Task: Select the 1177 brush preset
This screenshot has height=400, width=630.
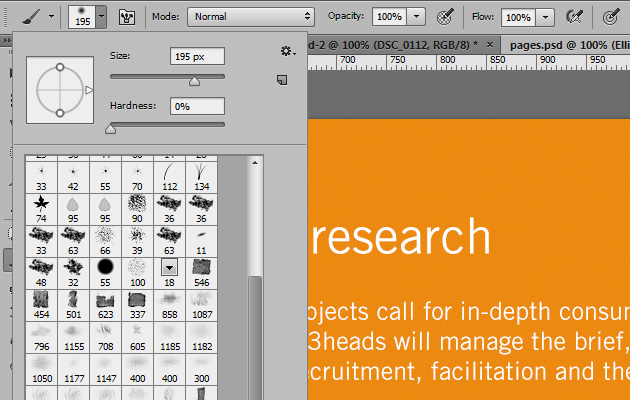Action: (x=73, y=369)
